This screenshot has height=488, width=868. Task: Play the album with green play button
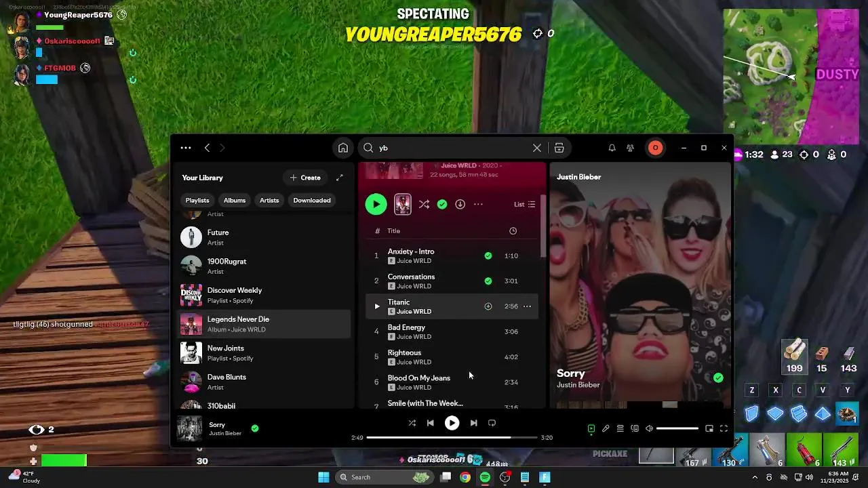coord(376,204)
